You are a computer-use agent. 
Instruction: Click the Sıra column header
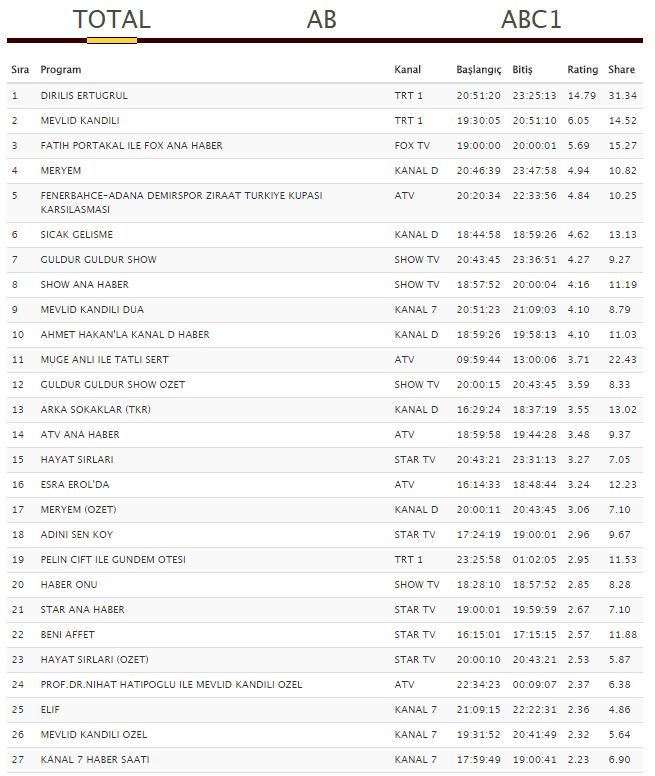pos(20,70)
